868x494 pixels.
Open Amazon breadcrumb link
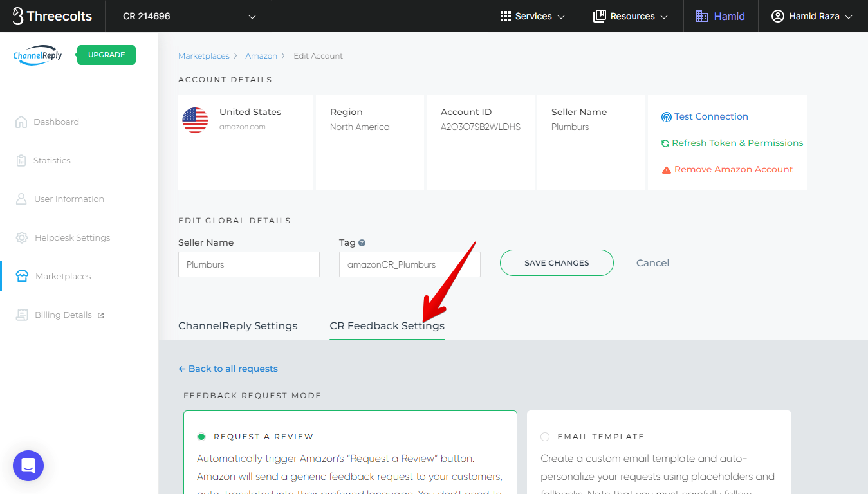pyautogui.click(x=261, y=56)
